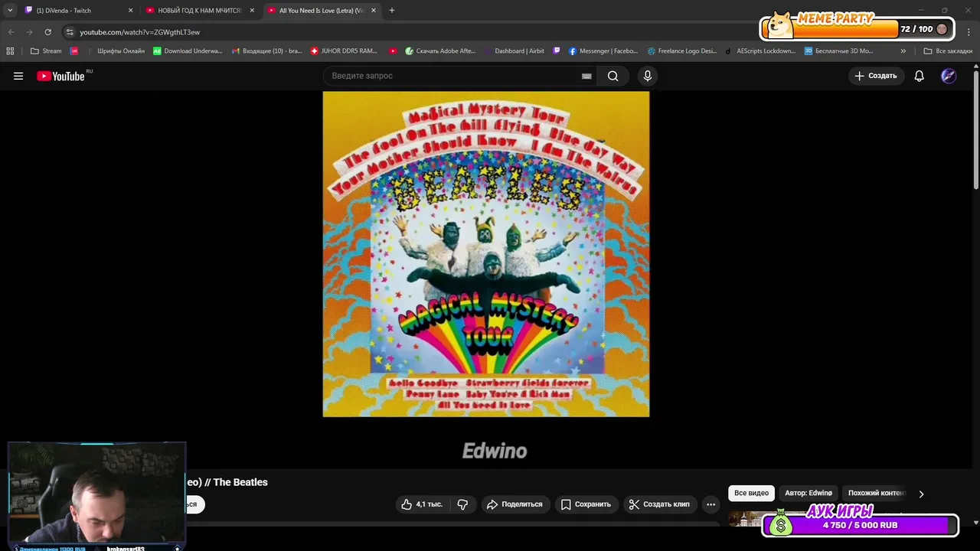Navigate back in browser
Screen dimensions: 980x551
[11, 32]
